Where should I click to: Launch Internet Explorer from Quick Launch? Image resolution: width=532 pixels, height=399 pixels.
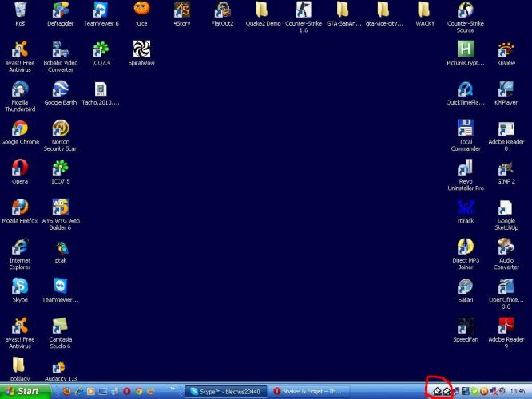click(79, 391)
